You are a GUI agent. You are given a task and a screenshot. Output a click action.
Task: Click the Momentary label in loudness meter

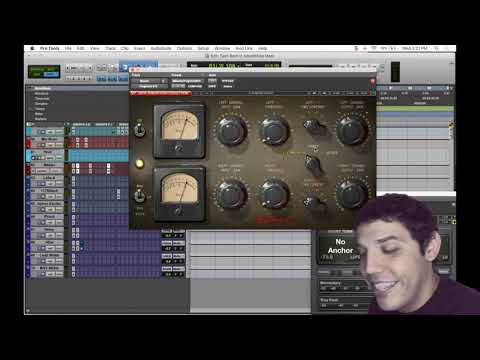(330, 283)
